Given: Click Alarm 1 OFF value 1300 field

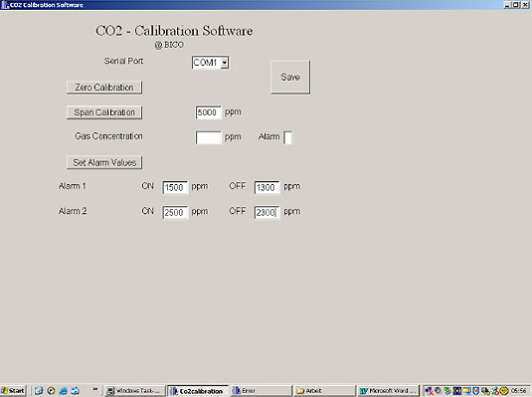Looking at the screenshot, I should point(267,187).
